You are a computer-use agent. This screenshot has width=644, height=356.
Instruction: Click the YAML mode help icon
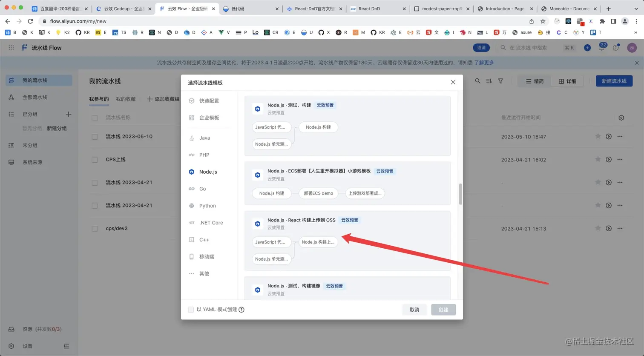click(x=241, y=310)
